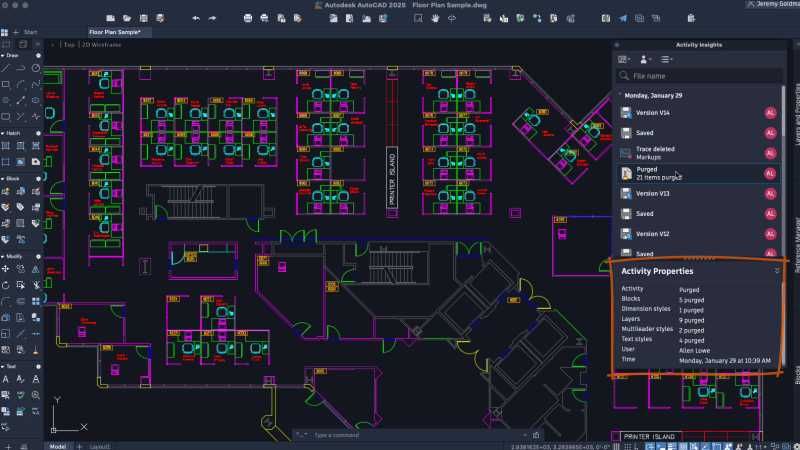Viewport: 800px width, 450px height.
Task: Click the Undo arrow in top toolbar
Action: pyautogui.click(x=196, y=18)
